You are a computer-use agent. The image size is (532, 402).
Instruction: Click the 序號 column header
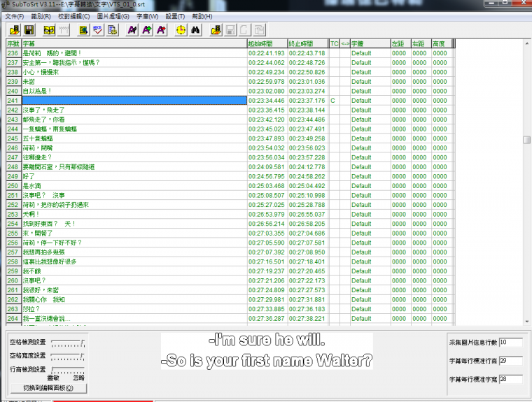click(14, 43)
